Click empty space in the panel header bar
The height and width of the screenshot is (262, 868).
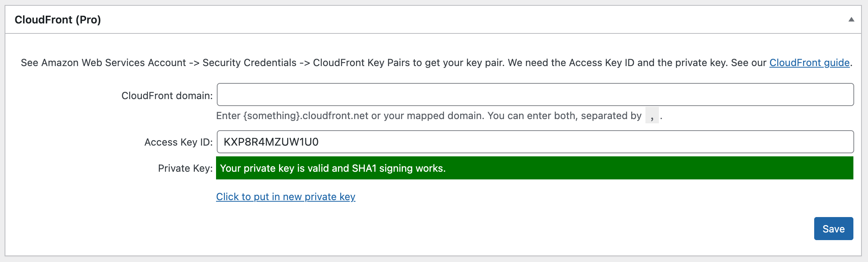(461, 20)
